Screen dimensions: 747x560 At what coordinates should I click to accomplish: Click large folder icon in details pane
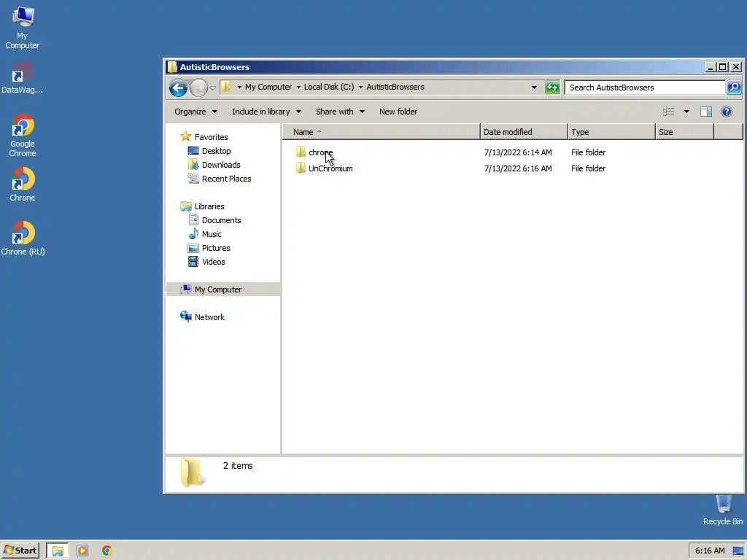193,472
